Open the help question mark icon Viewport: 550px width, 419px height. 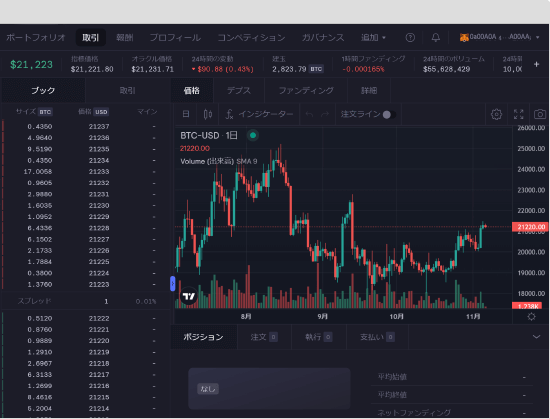(x=410, y=38)
